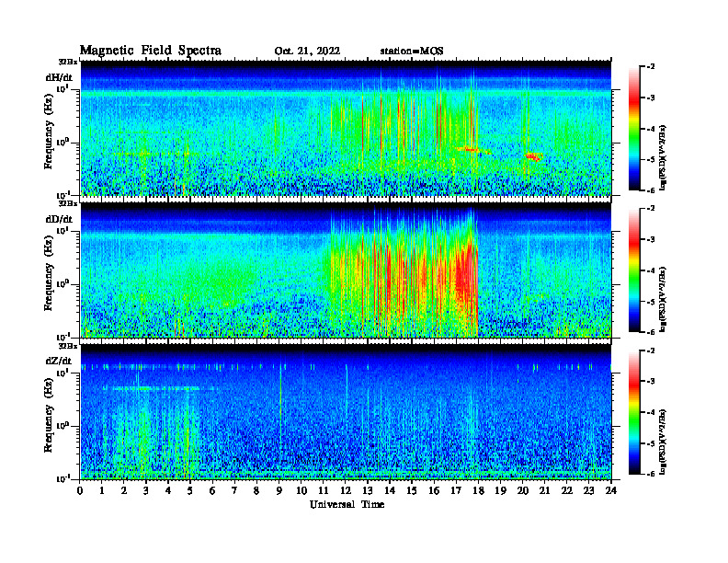Click the hour 2 tick label on the time axis

point(124,491)
